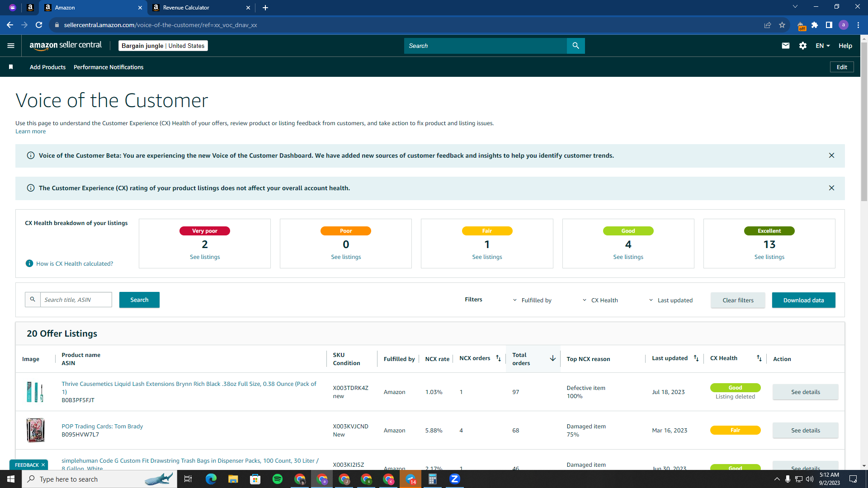
Task: Click the bookmark flag icon in navigation bar
Action: pyautogui.click(x=11, y=67)
